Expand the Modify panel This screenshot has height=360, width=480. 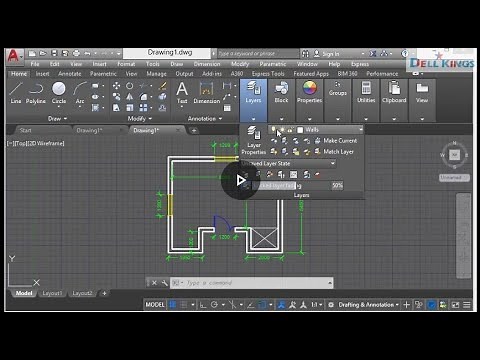coord(140,118)
